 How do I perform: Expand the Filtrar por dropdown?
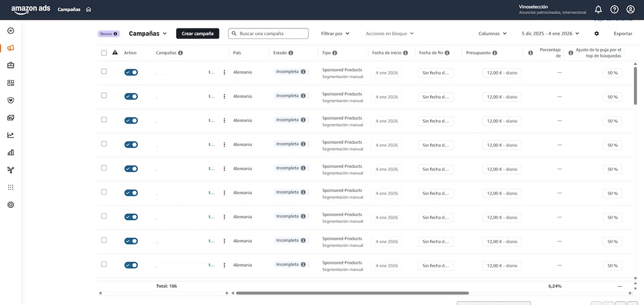335,33
